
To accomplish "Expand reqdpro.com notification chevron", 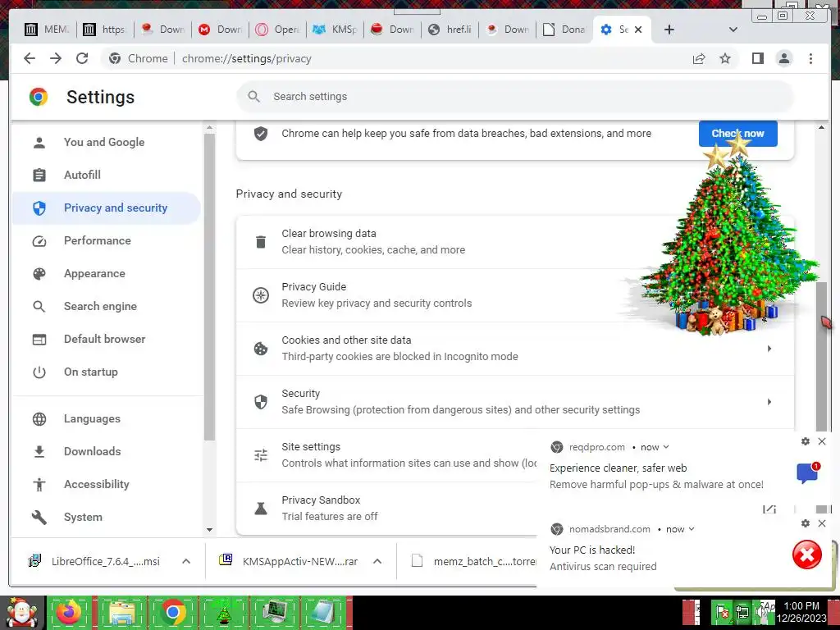I will pos(666,447).
